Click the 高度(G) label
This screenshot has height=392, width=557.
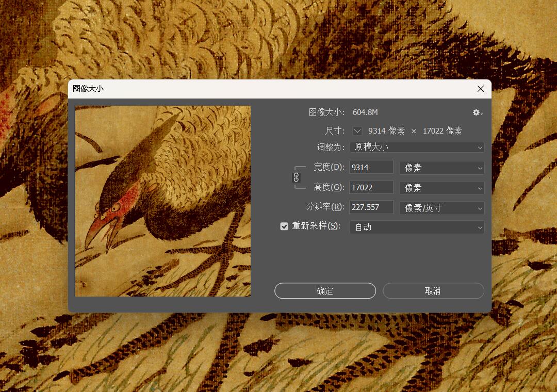pyautogui.click(x=329, y=187)
